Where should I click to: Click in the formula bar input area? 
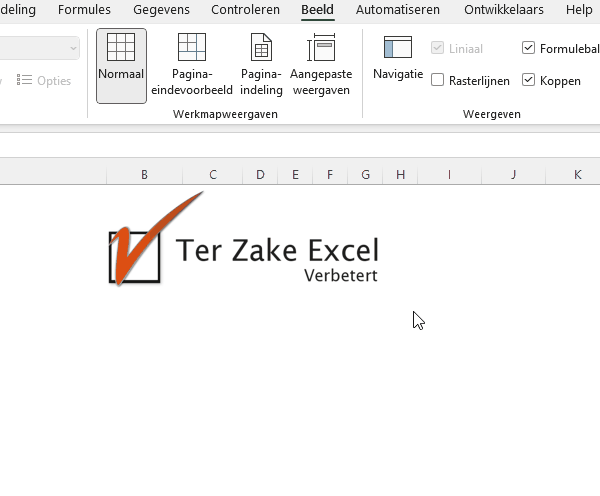pyautogui.click(x=300, y=145)
